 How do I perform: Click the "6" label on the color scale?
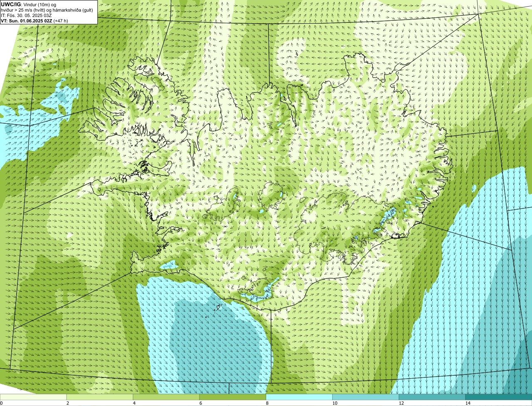pos(200,403)
